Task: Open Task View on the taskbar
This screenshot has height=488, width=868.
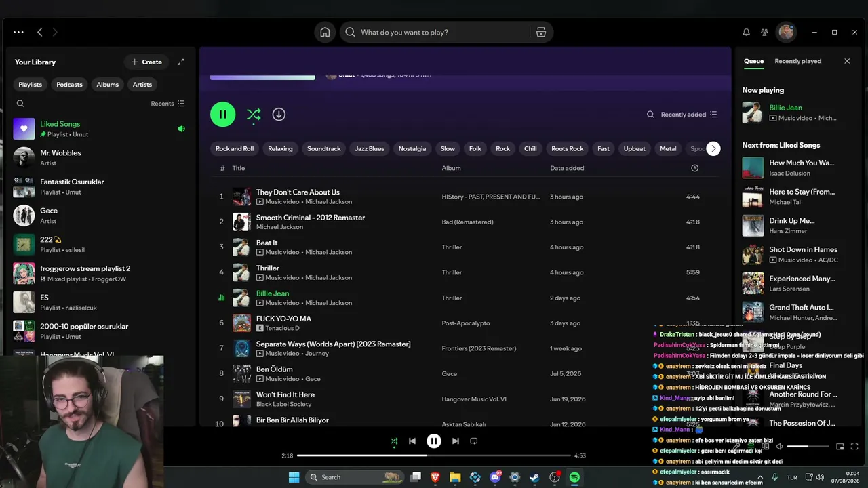Action: point(416,477)
